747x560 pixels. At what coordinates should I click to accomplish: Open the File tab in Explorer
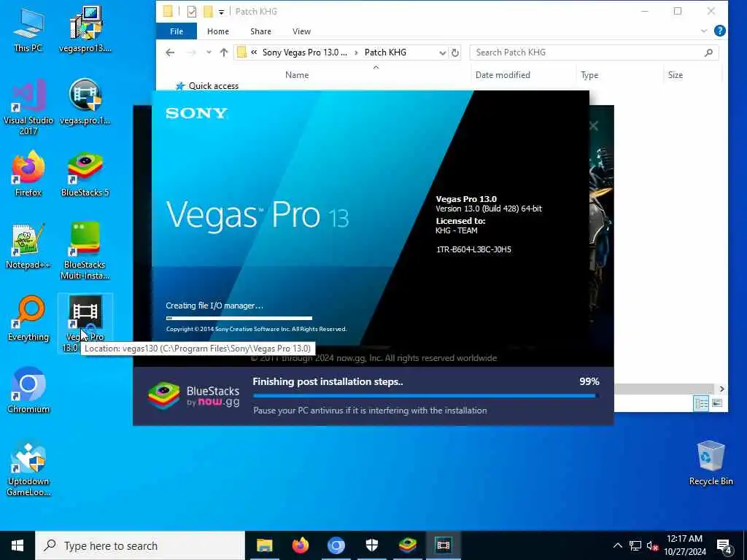[177, 31]
